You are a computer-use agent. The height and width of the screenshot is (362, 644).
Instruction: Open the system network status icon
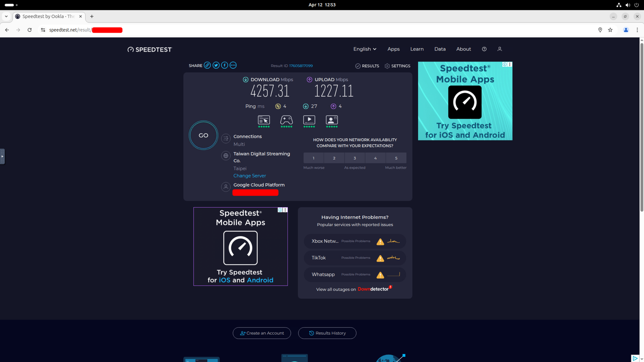click(x=619, y=5)
